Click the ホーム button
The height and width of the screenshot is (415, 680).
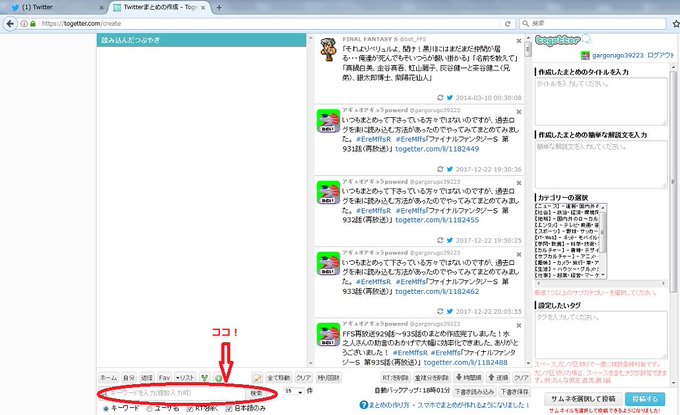[x=108, y=378]
